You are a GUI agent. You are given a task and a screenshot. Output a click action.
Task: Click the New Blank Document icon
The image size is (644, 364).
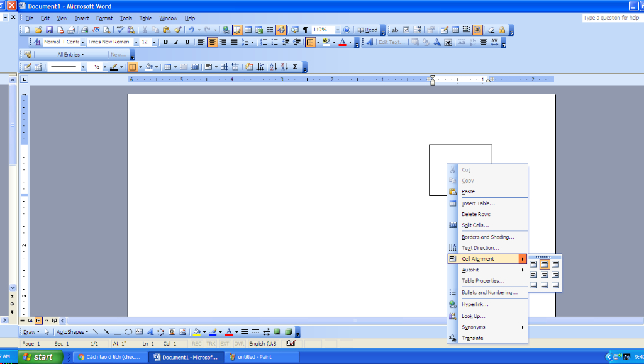[28, 30]
